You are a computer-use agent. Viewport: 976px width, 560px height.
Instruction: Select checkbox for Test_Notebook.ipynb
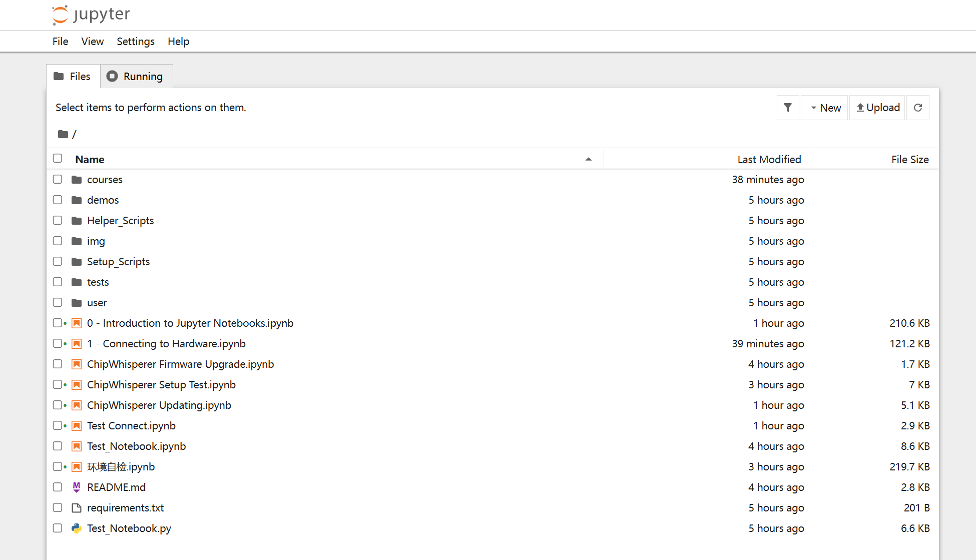point(58,446)
